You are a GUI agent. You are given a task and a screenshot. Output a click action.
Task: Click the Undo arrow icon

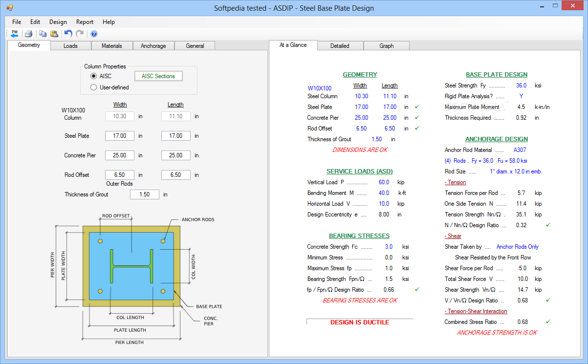[68, 34]
